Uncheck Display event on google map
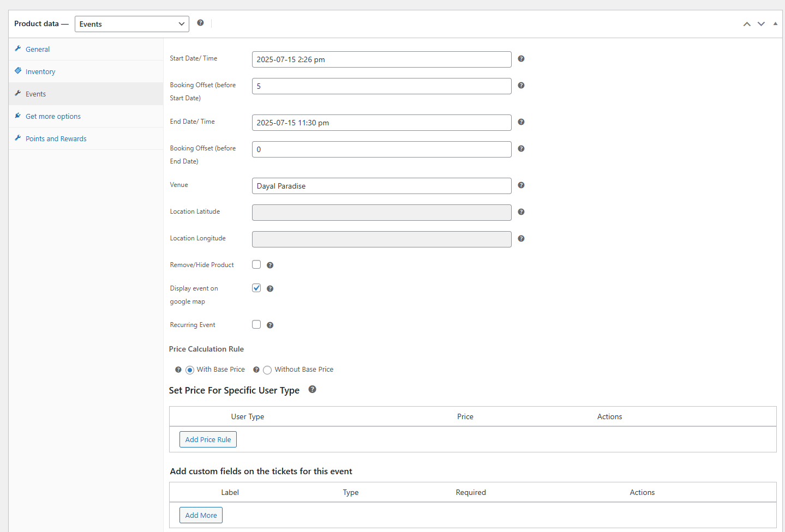The width and height of the screenshot is (785, 532). click(256, 288)
